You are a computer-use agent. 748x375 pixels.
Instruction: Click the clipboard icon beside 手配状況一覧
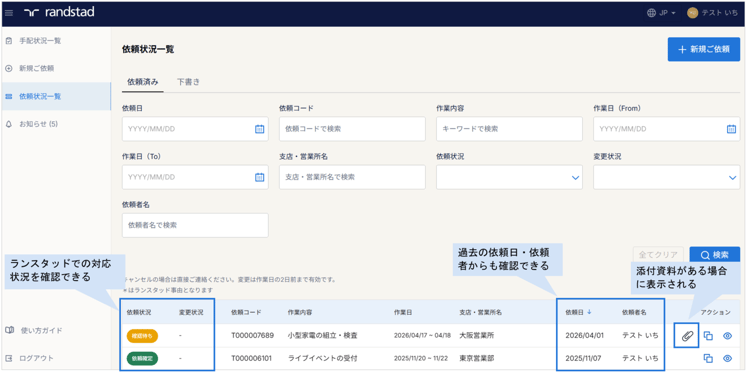pyautogui.click(x=9, y=41)
